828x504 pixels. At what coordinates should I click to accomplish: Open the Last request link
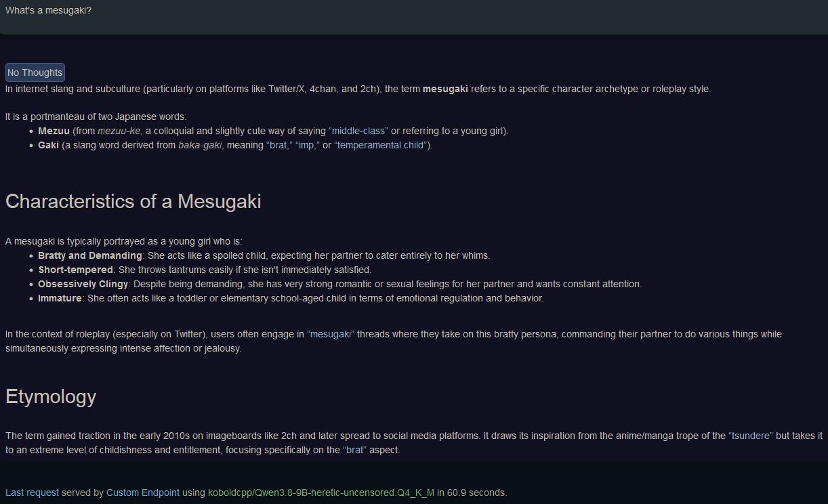(x=32, y=492)
